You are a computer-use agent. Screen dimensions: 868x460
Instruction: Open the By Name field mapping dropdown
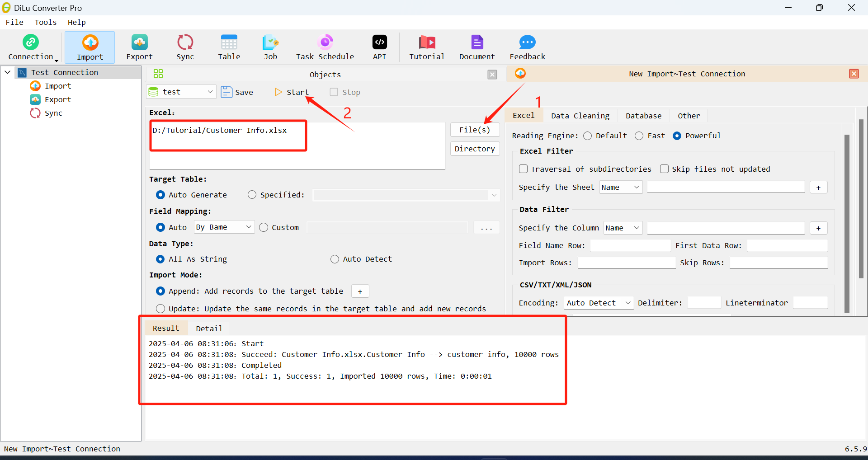(x=249, y=227)
